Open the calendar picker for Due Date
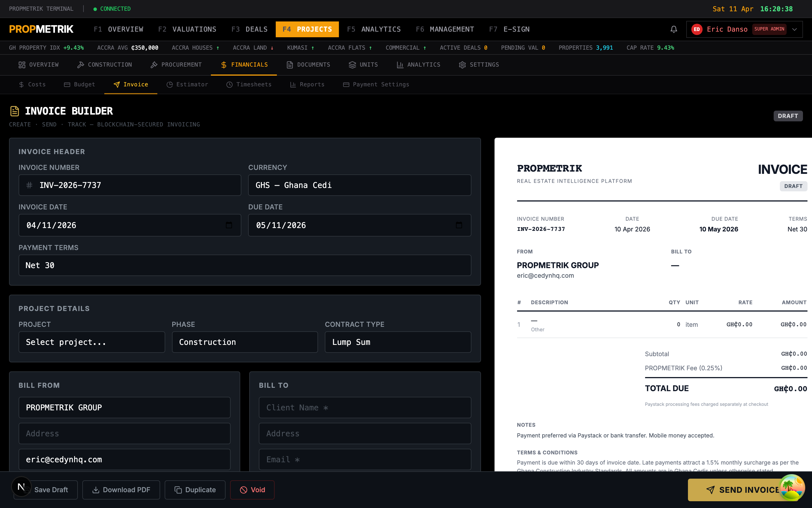 click(x=459, y=225)
